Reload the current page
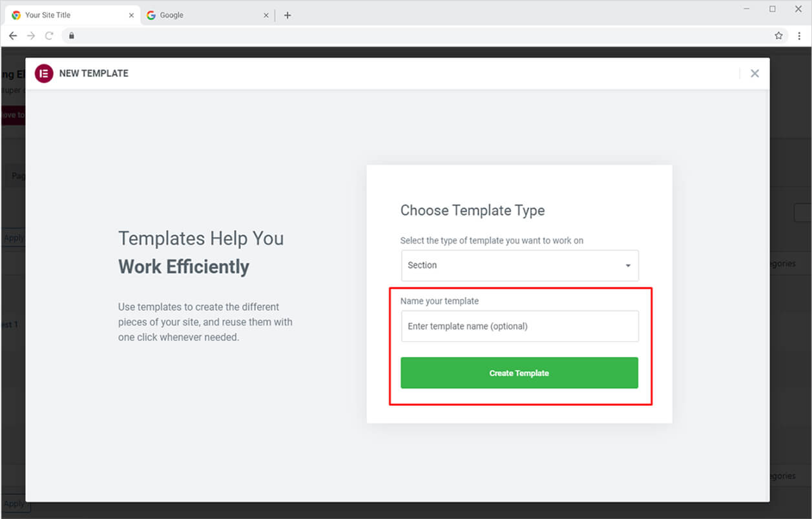The height and width of the screenshot is (519, 812). (x=49, y=36)
